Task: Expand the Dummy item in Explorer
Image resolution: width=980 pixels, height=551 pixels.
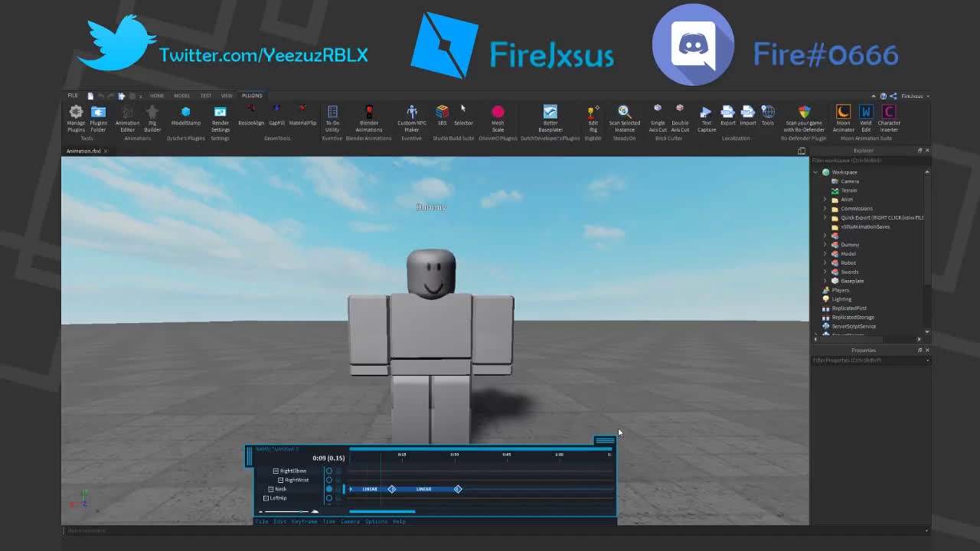Action: point(825,245)
